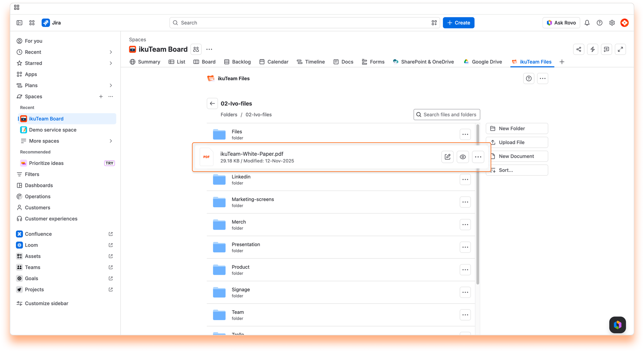
Task: Open more actions next to ikuTeam Board title
Action: click(x=209, y=49)
